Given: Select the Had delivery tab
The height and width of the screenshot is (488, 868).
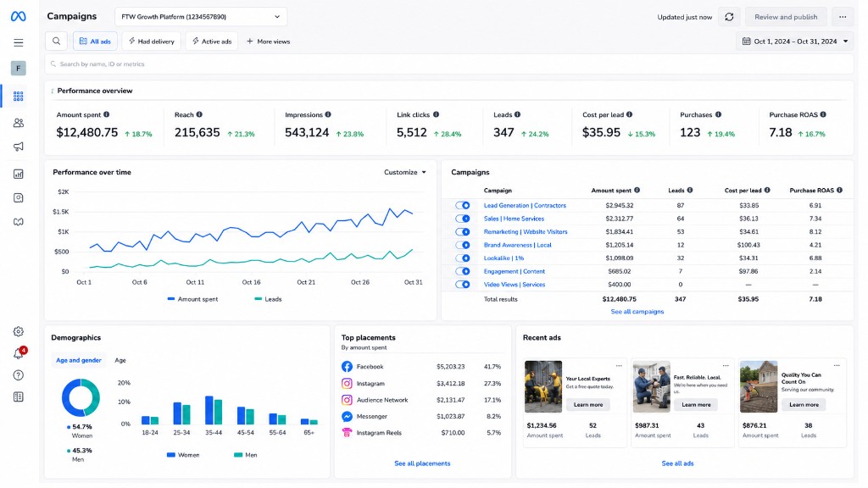Looking at the screenshot, I should (x=151, y=42).
